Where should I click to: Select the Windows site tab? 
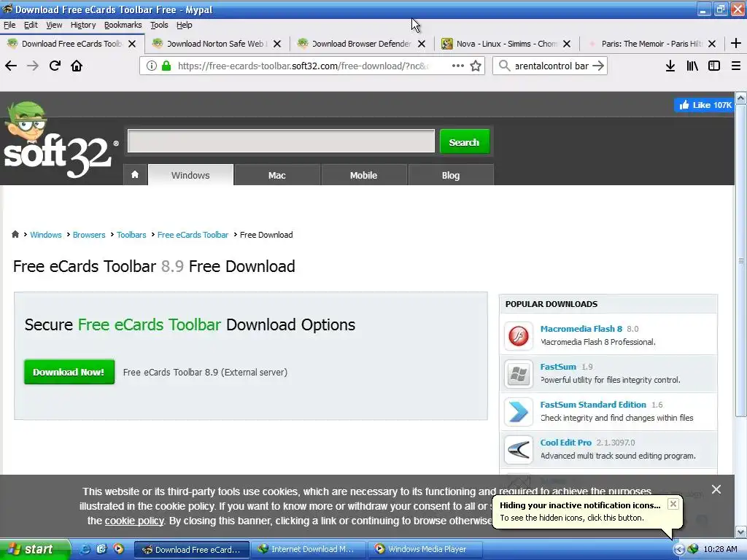[x=190, y=175]
